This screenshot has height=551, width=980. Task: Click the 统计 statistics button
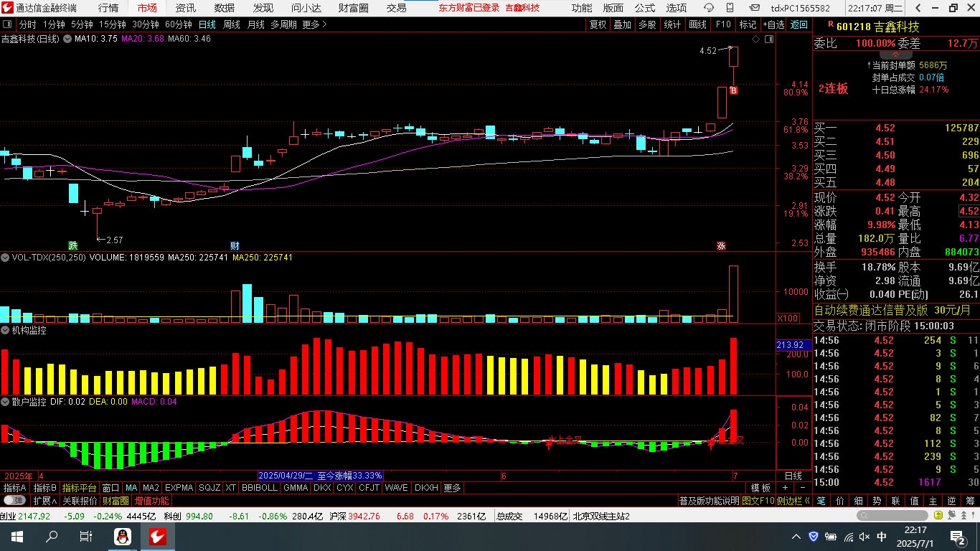(672, 24)
